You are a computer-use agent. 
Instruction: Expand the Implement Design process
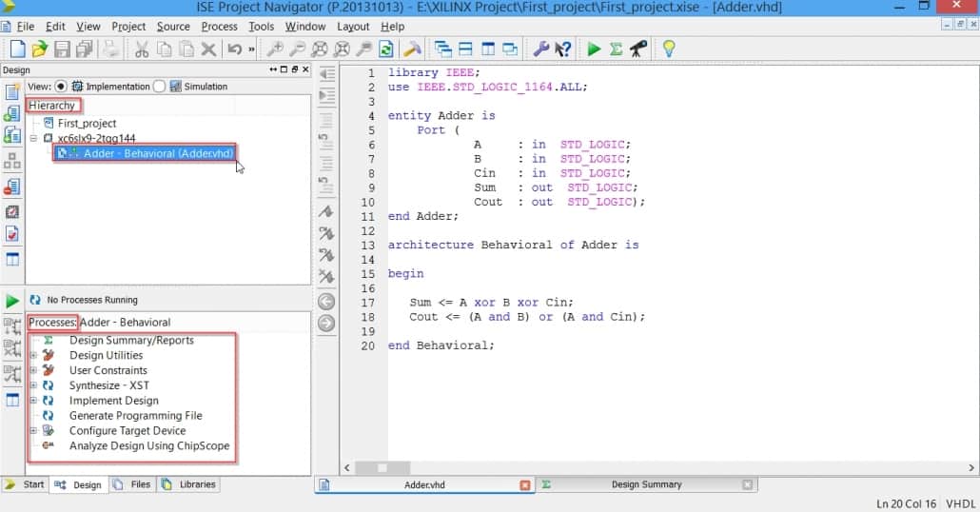[33, 401]
